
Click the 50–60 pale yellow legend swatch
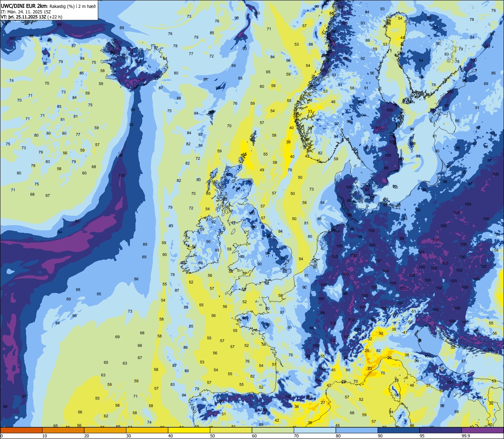point(231,430)
